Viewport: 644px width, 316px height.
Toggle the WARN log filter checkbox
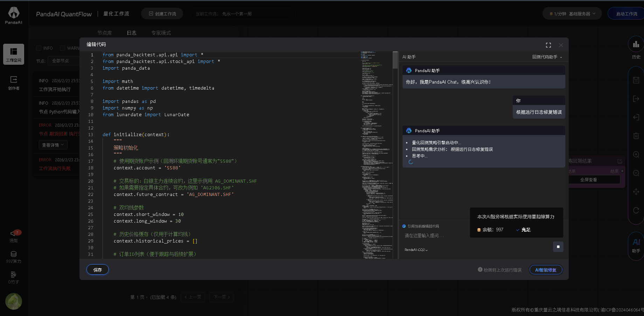[62, 48]
